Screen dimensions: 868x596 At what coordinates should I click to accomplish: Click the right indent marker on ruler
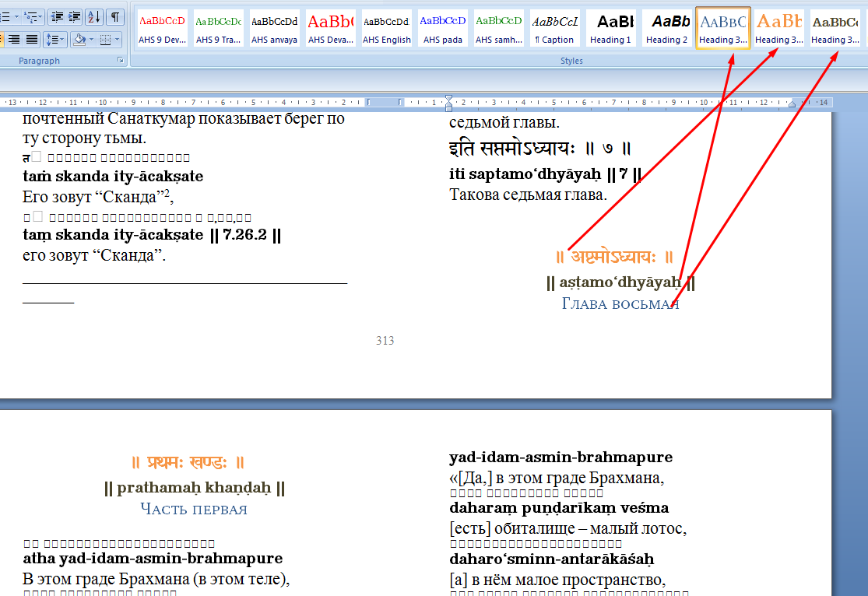point(792,103)
